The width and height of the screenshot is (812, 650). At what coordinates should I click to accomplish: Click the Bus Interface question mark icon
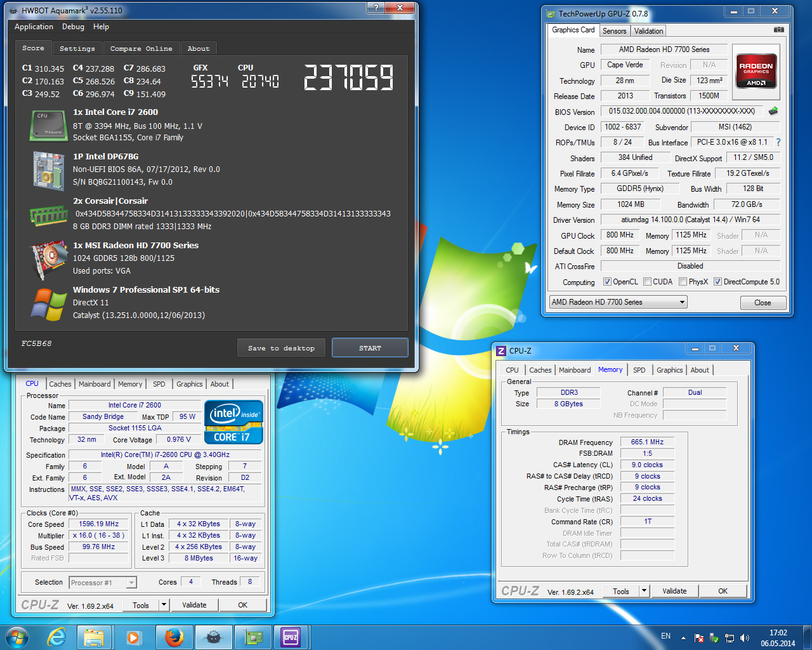tap(778, 142)
